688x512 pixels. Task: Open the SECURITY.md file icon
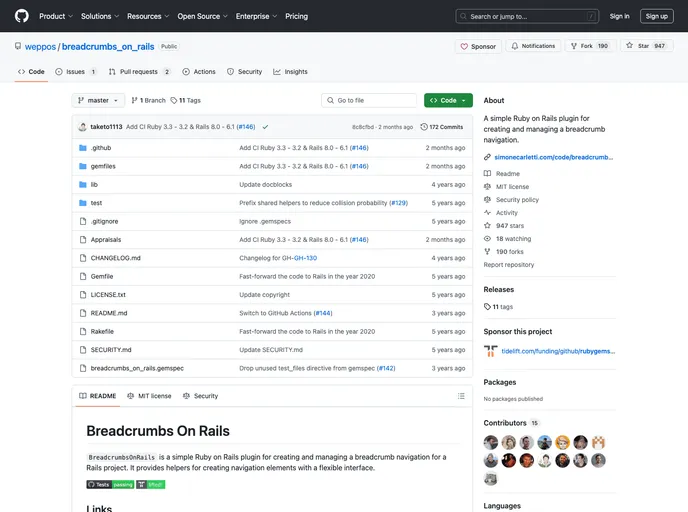point(82,350)
